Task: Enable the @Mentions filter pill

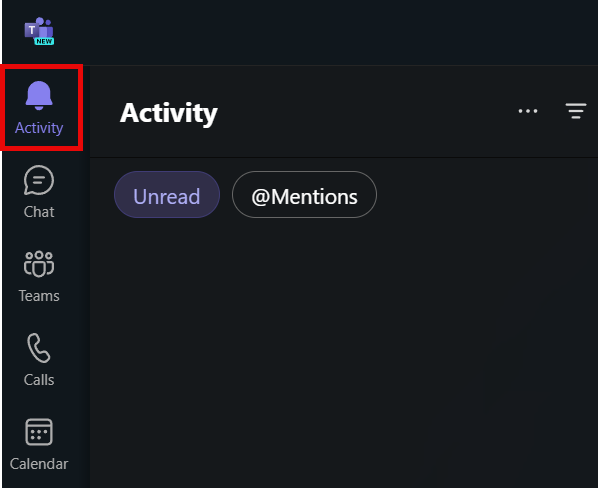Action: (304, 195)
